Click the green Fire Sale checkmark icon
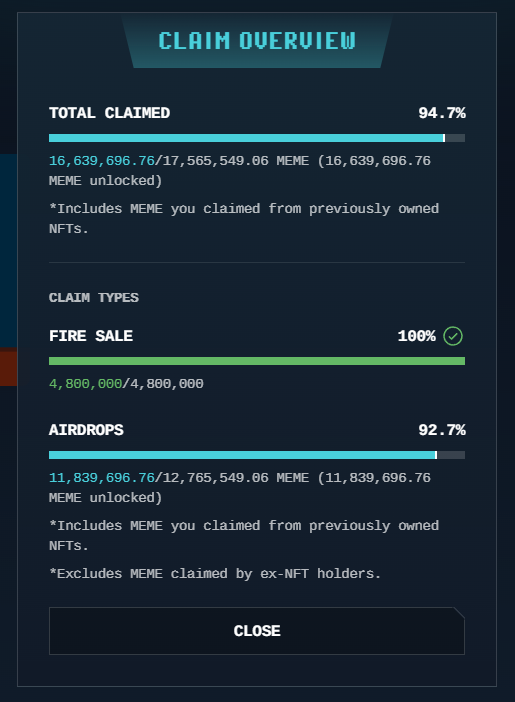Viewport: 515px width, 702px height. coord(453,336)
